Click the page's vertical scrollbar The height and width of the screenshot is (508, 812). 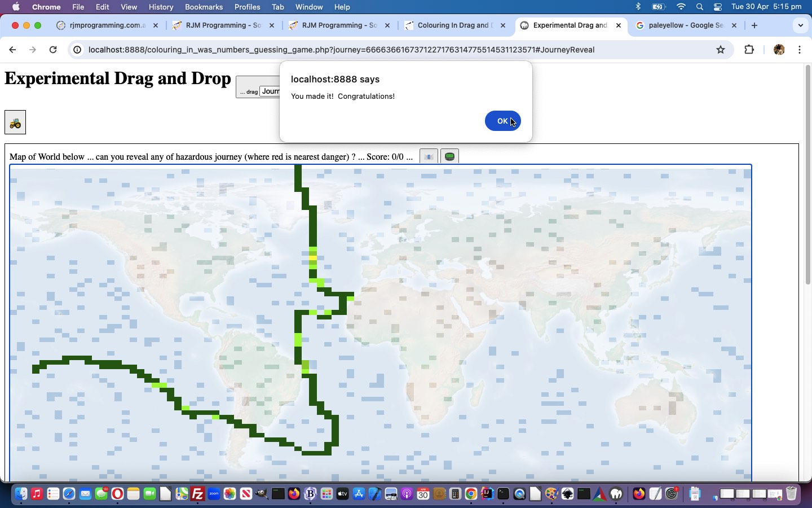point(807,169)
